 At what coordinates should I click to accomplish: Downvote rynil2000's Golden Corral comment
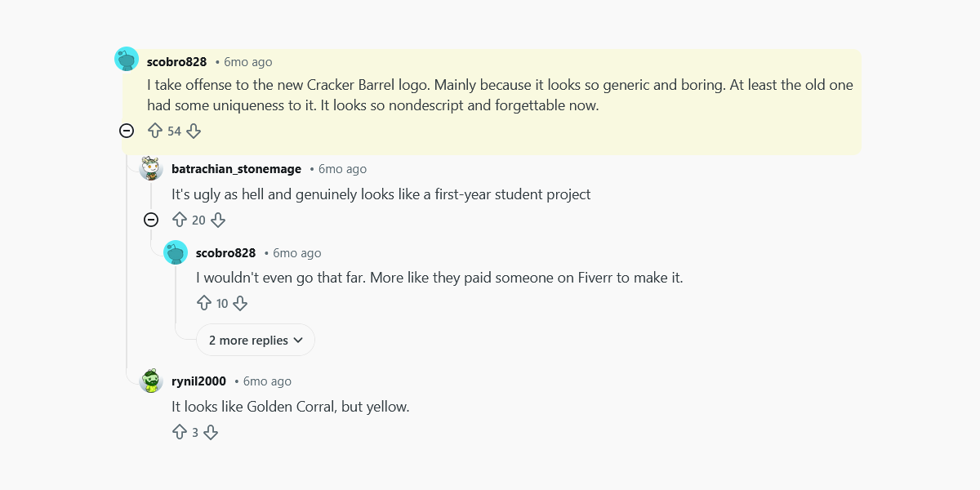(212, 431)
